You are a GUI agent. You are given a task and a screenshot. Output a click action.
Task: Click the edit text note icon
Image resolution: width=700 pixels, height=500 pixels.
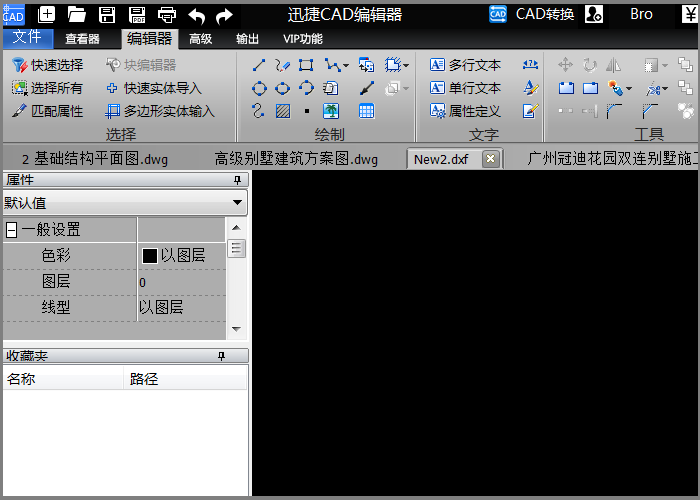[x=530, y=111]
